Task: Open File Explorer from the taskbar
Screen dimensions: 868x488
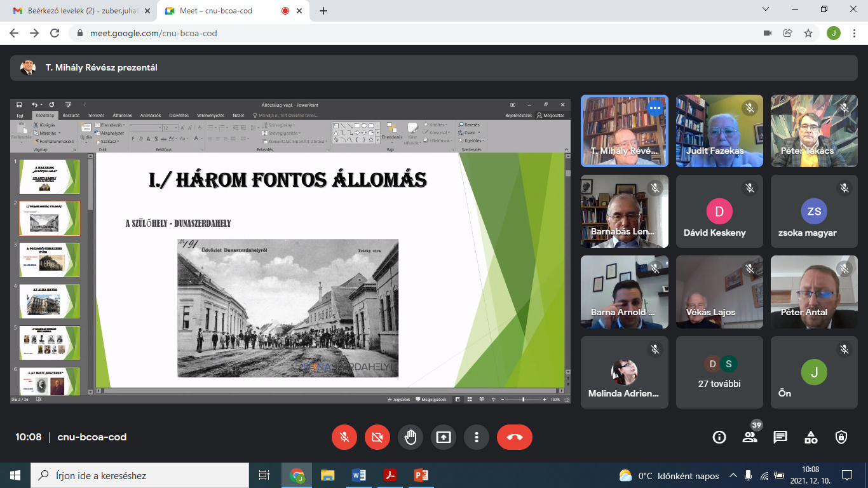Action: pyautogui.click(x=327, y=475)
